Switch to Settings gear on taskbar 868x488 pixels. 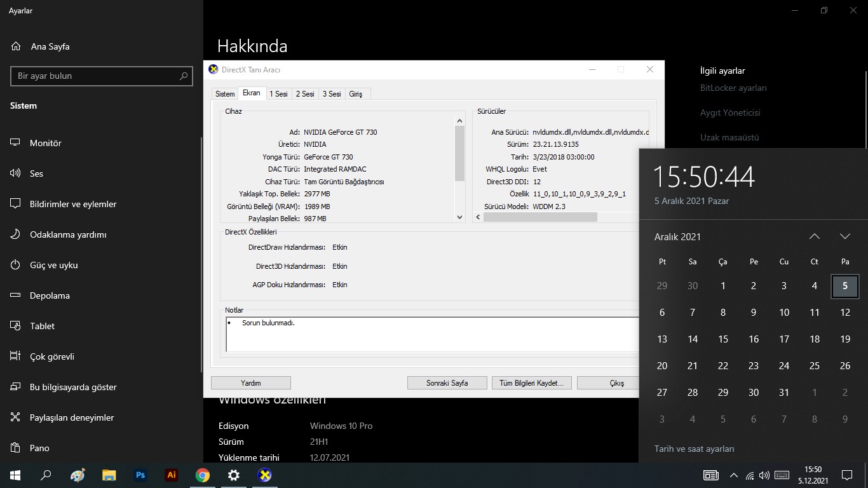coord(233,475)
